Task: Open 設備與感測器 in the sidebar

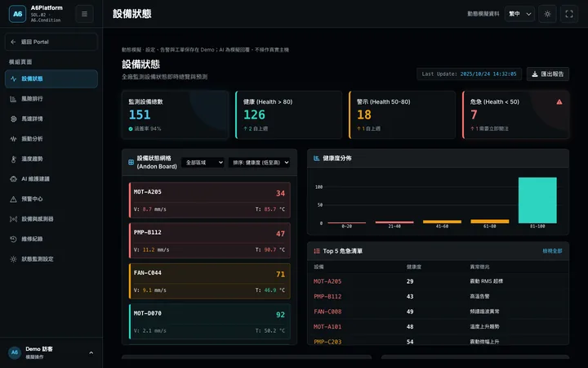Action: [x=51, y=219]
